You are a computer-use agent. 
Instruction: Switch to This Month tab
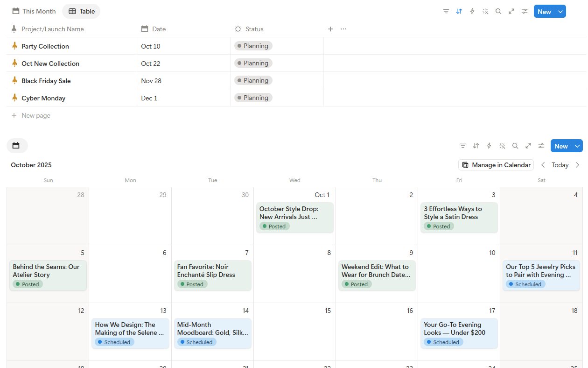pos(34,11)
